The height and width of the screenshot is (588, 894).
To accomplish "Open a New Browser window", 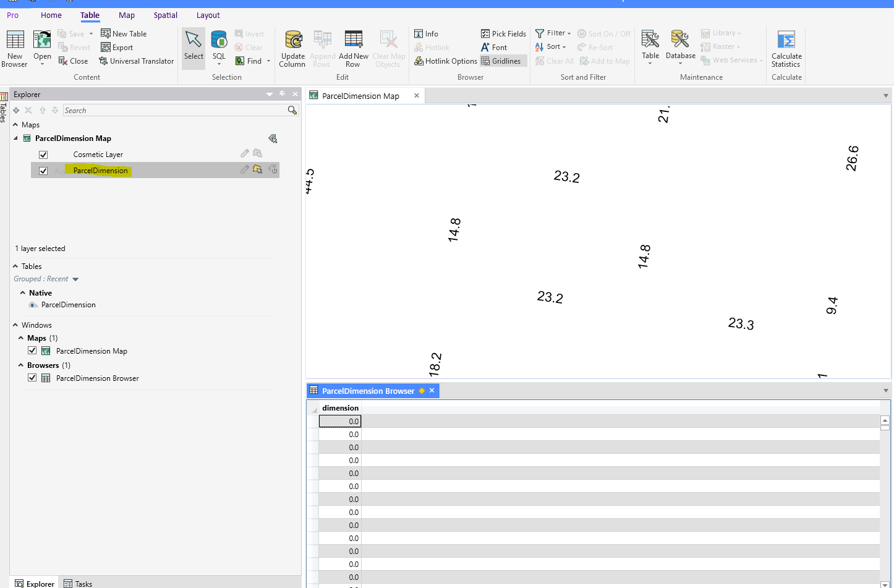I will tap(15, 41).
